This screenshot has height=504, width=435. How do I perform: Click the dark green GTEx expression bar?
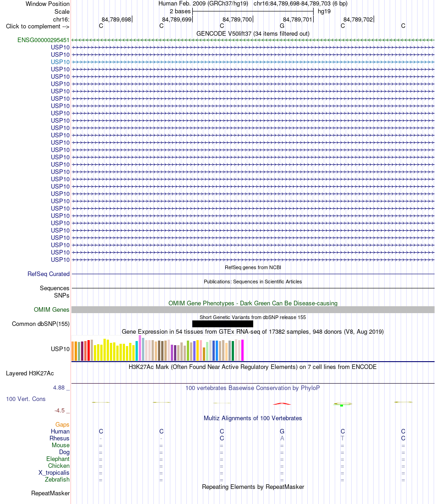(x=233, y=351)
